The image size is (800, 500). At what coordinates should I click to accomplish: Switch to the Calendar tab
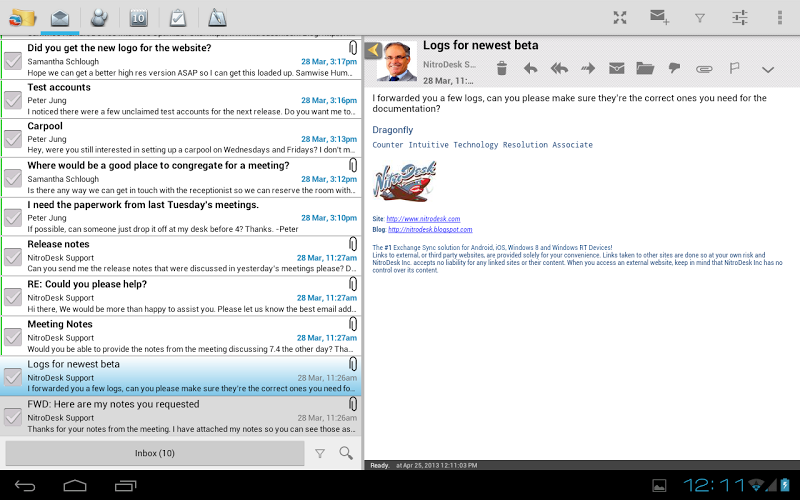point(138,18)
